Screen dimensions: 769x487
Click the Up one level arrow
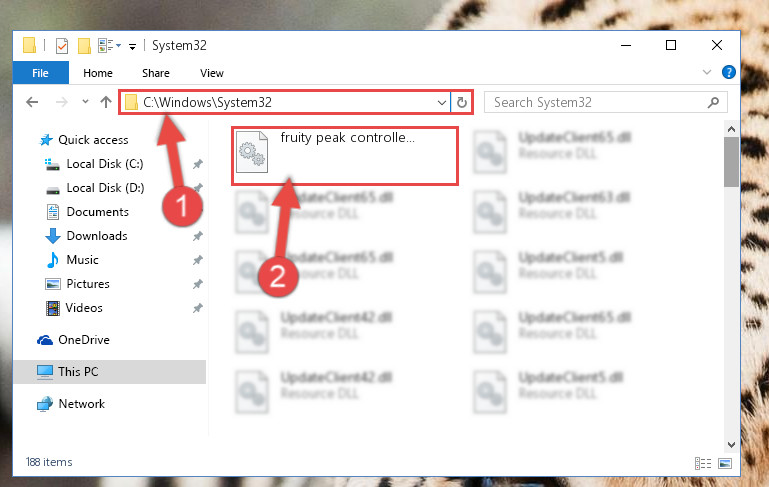(x=106, y=102)
